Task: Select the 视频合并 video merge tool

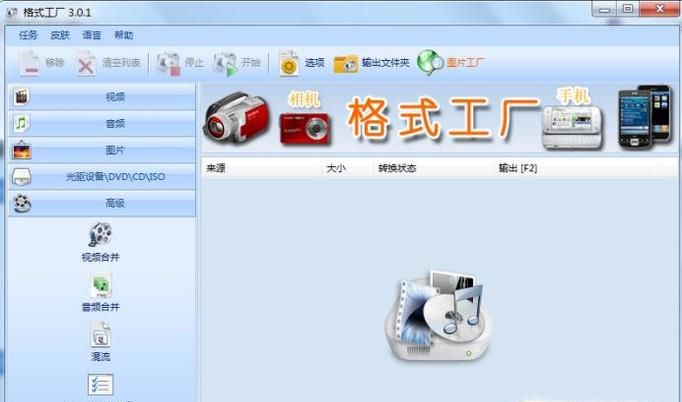Action: tap(100, 242)
